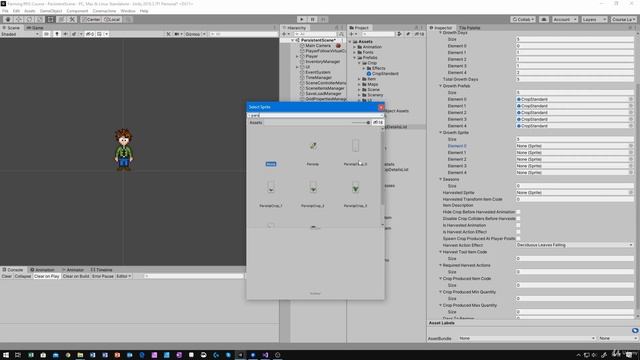Select the Move tool in Unity toolbar
The image size is (640, 360).
[18, 20]
